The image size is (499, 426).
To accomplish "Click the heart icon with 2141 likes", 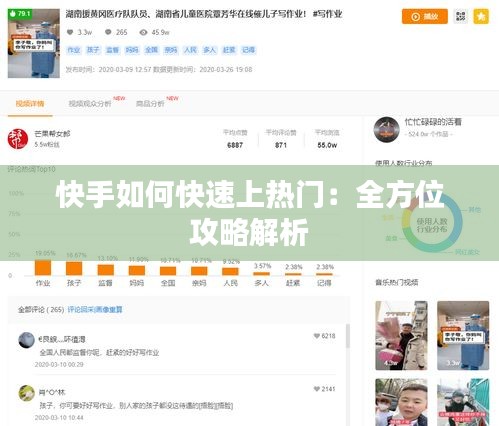I will coord(317,389).
